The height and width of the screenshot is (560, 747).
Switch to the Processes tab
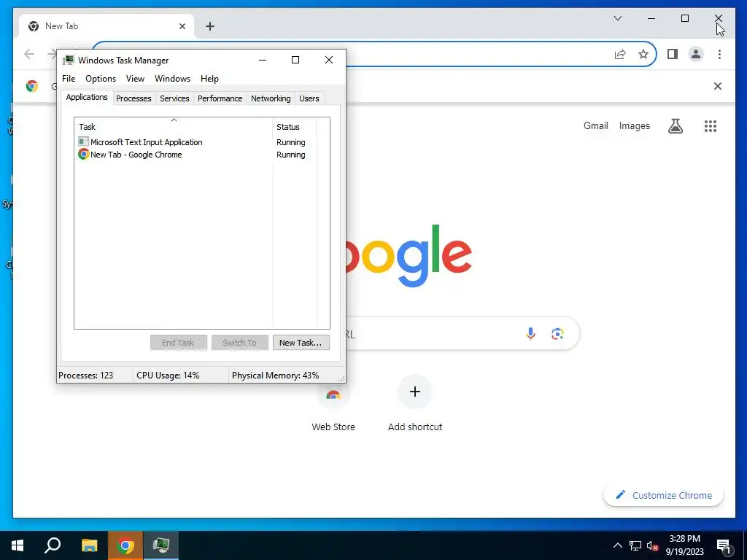(133, 98)
